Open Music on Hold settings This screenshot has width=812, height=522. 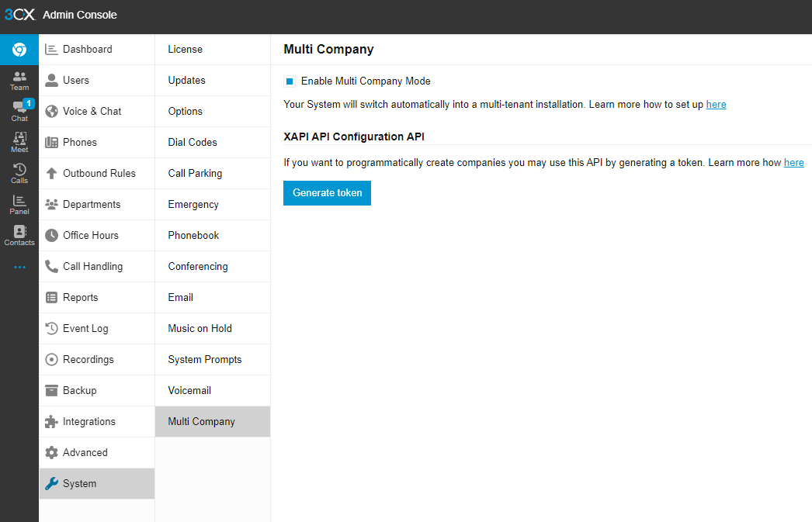pyautogui.click(x=213, y=329)
